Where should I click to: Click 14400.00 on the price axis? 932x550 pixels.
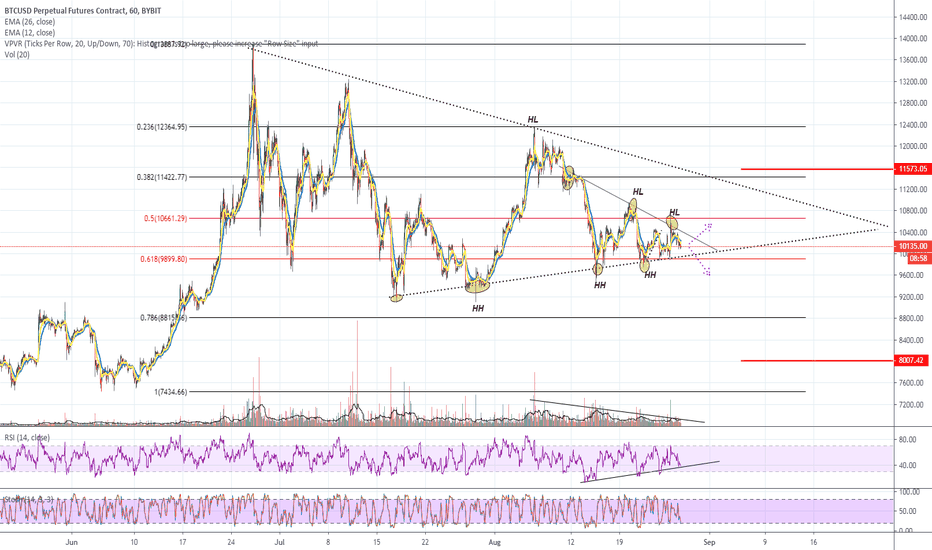pyautogui.click(x=912, y=17)
